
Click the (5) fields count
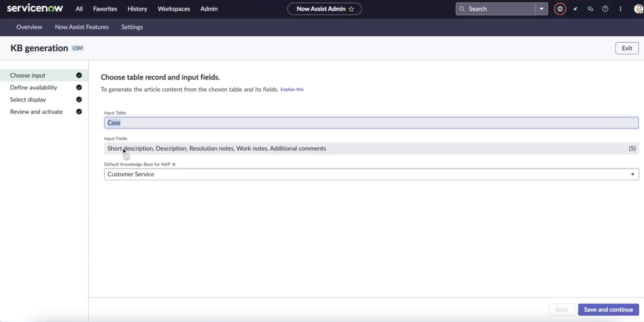coord(632,148)
